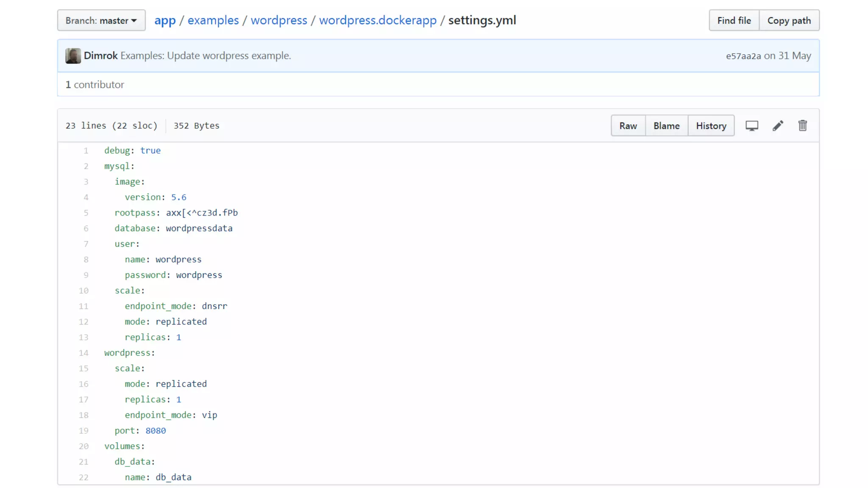Click the Find file button
This screenshot has width=868, height=488.
(x=734, y=20)
